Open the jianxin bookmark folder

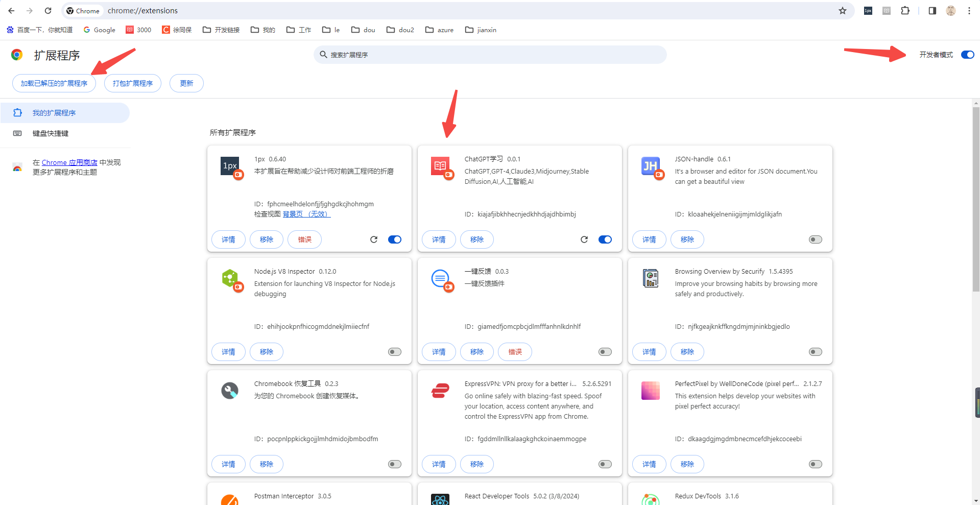click(481, 30)
